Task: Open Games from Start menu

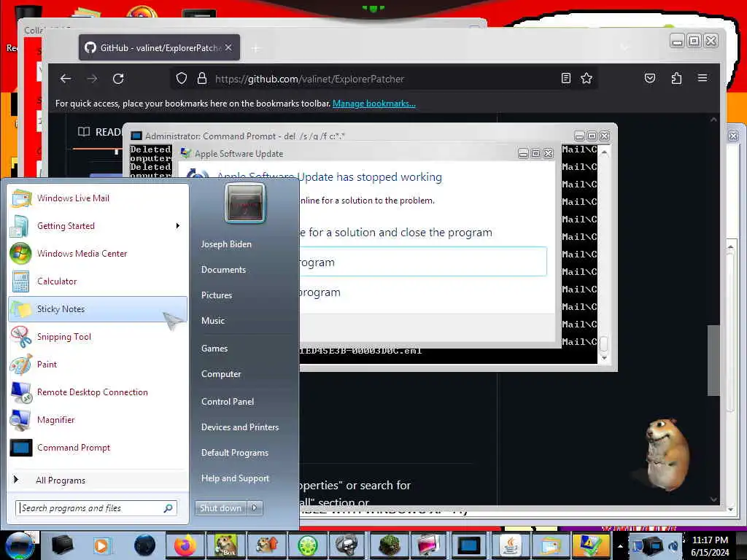Action: [214, 349]
